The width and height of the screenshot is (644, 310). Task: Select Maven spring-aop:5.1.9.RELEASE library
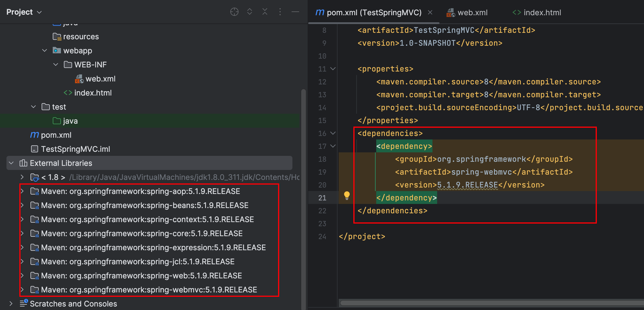(x=140, y=191)
